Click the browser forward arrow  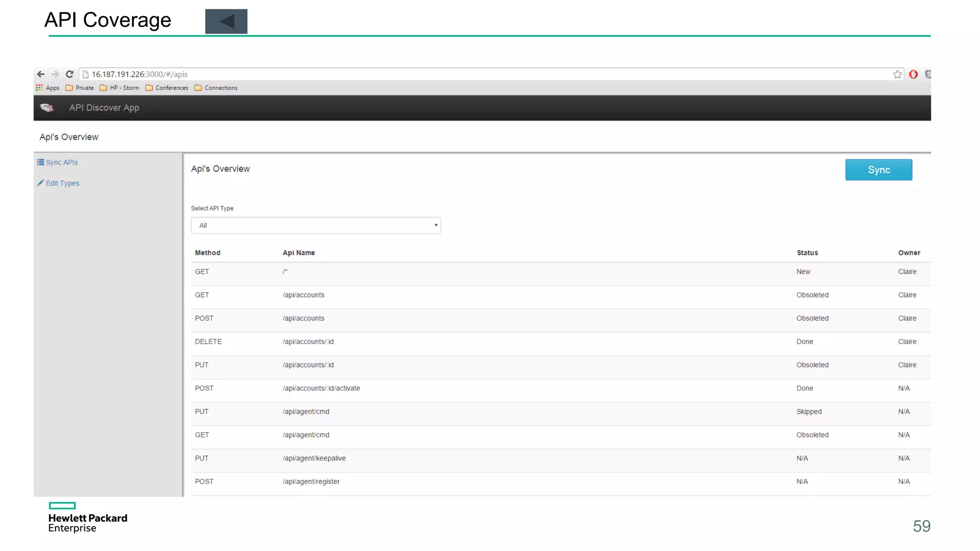pyautogui.click(x=55, y=74)
